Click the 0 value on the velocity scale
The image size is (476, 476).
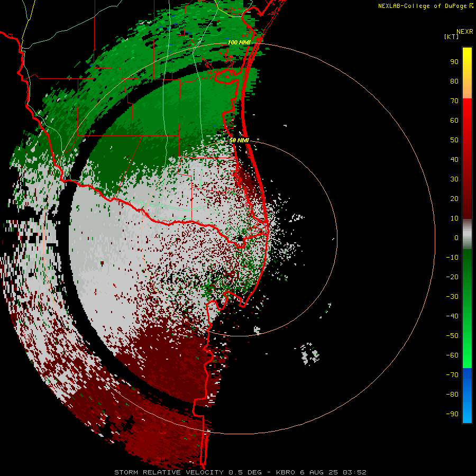(x=456, y=238)
